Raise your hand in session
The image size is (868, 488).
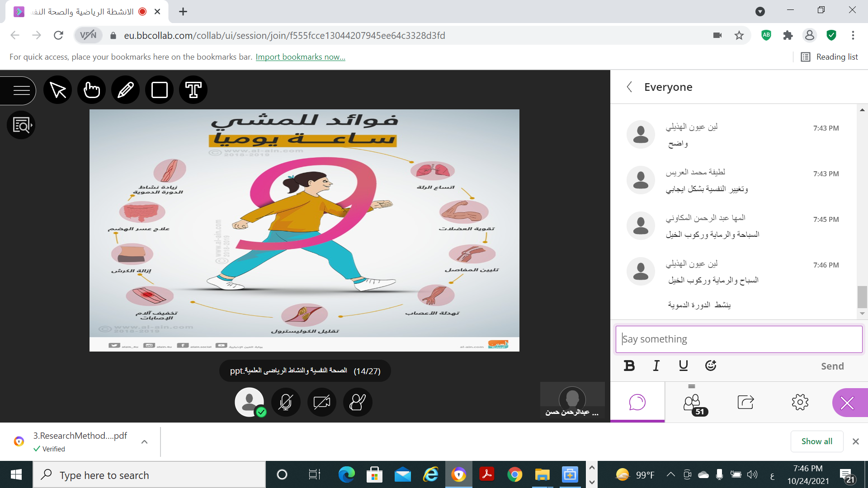[358, 402]
